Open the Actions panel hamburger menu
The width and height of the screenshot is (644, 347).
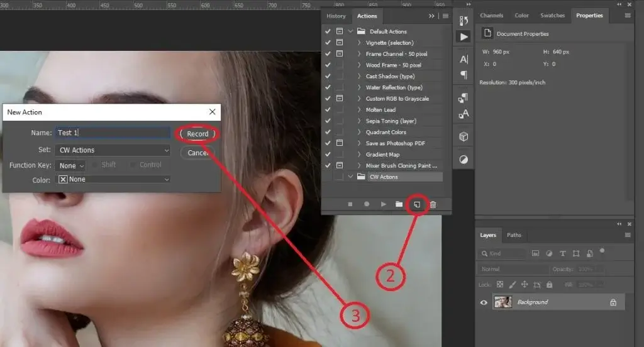(446, 16)
